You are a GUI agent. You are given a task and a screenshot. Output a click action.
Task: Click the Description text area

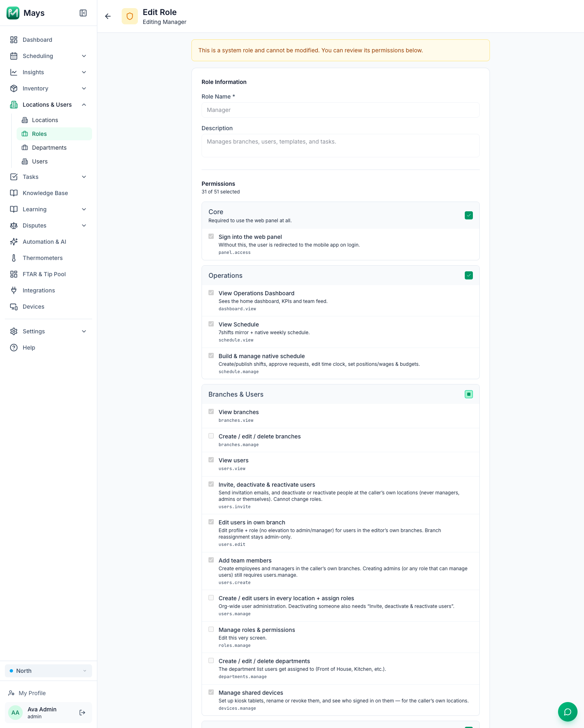341,146
